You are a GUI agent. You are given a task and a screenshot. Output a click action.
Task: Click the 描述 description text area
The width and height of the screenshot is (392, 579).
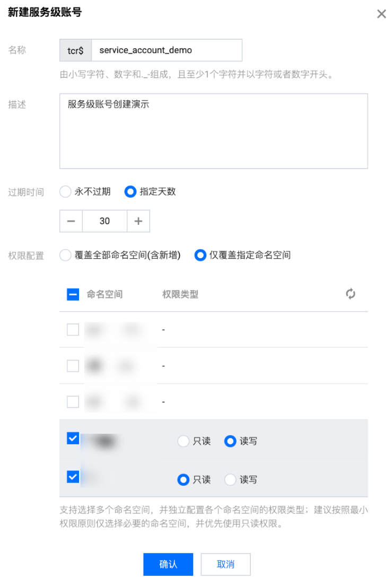pyautogui.click(x=213, y=131)
